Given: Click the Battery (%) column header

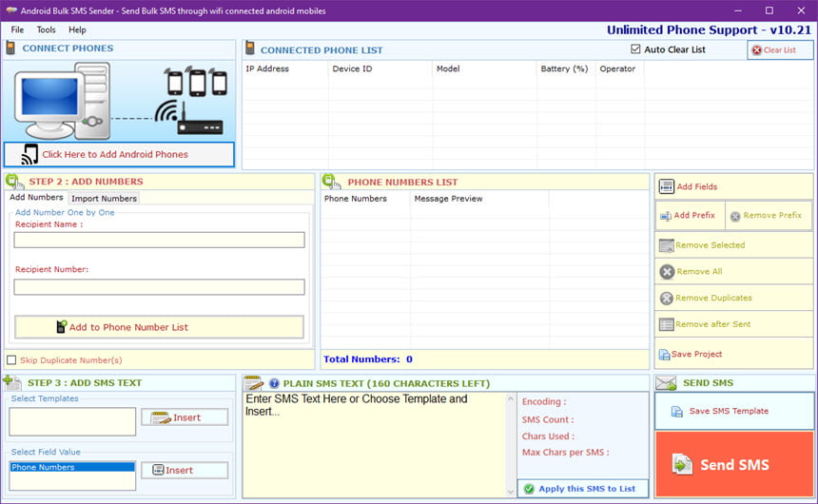Looking at the screenshot, I should 566,68.
